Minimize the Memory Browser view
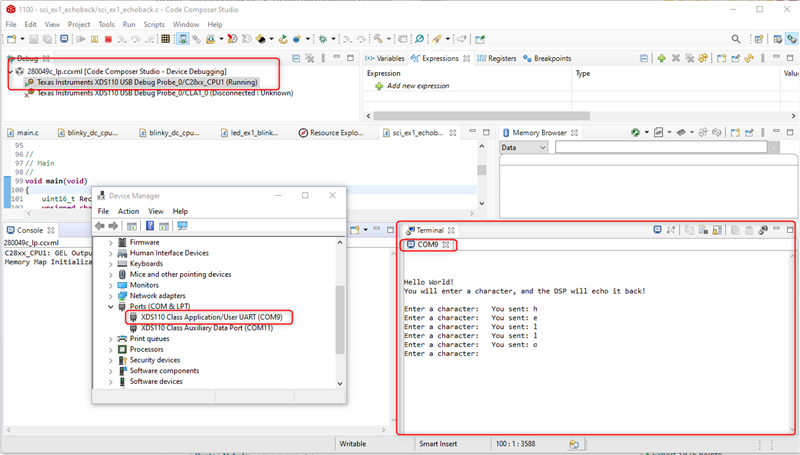This screenshot has width=800, height=455. [x=776, y=132]
